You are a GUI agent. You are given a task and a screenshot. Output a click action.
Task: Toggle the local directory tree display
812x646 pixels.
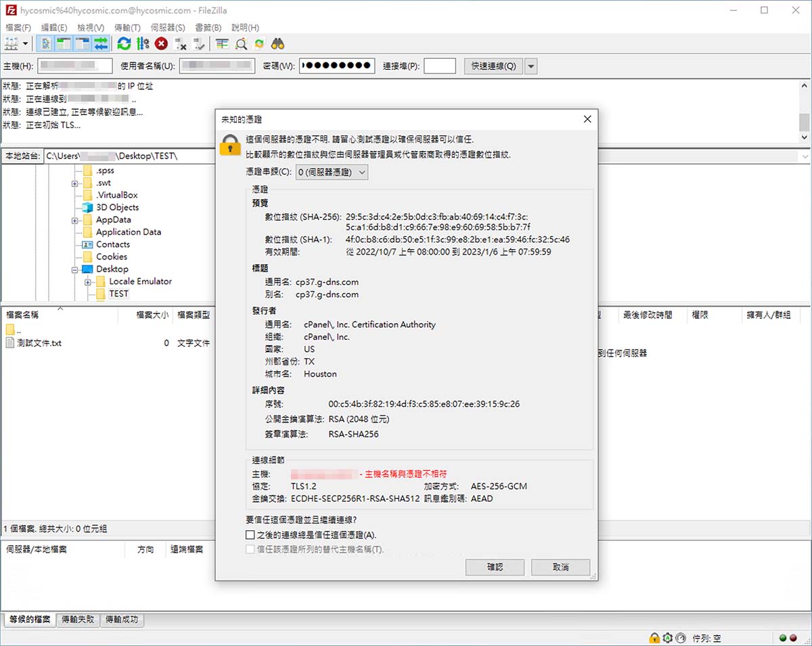click(x=65, y=44)
